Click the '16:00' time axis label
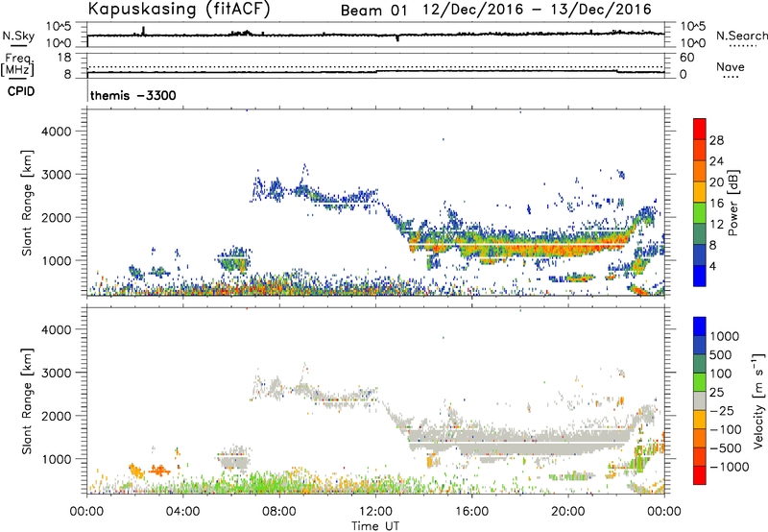Screen dimensions: 768x532 [x=471, y=512]
